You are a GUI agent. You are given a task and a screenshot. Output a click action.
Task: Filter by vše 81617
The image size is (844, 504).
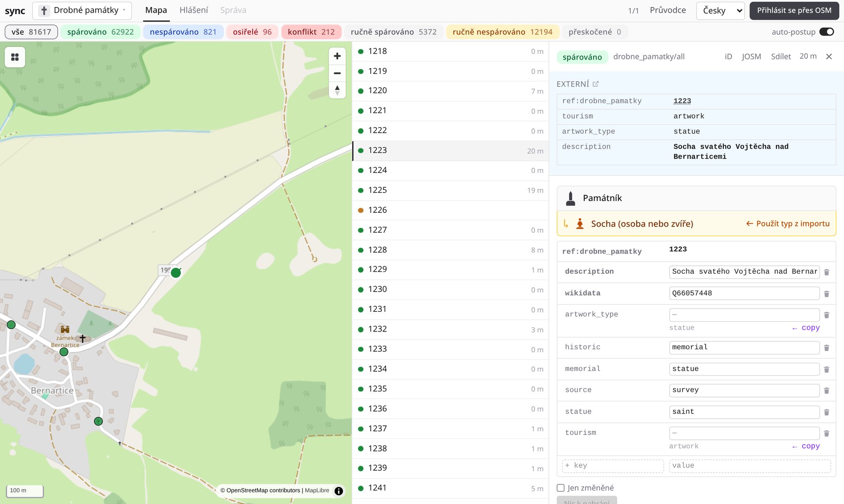(31, 32)
